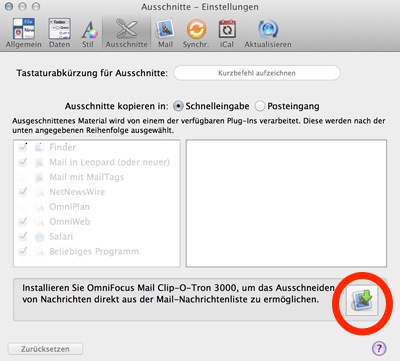403x361 pixels.
Task: Click the NetNewsWire icon in list
Action: pos(39,192)
